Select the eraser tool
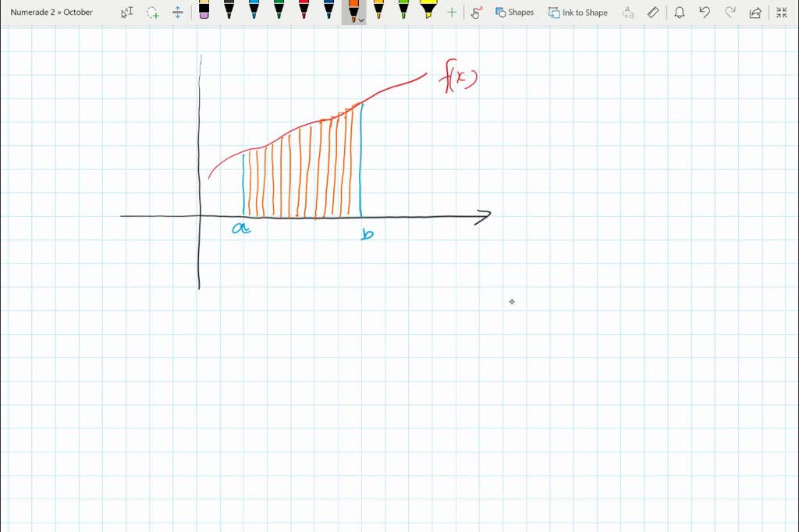This screenshot has height=532, width=799. click(x=204, y=10)
